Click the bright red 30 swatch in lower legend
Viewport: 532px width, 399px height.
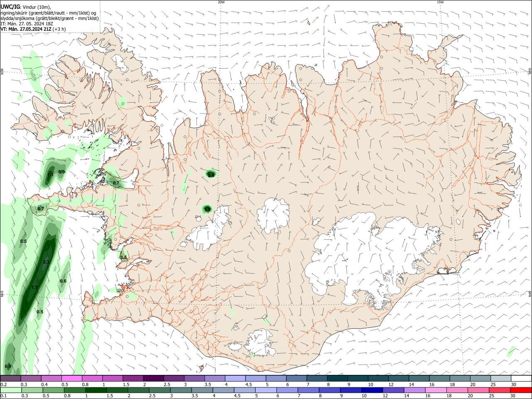pos(521,390)
